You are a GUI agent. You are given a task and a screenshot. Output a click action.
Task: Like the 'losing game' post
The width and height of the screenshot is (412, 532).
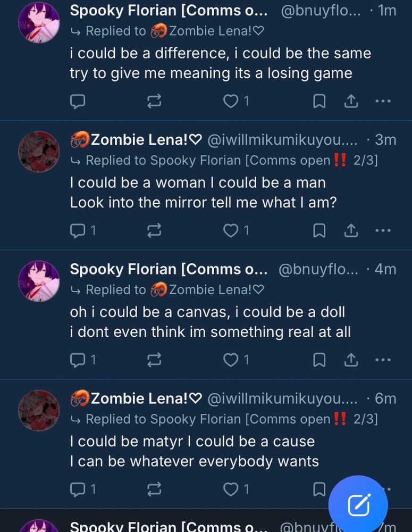231,101
